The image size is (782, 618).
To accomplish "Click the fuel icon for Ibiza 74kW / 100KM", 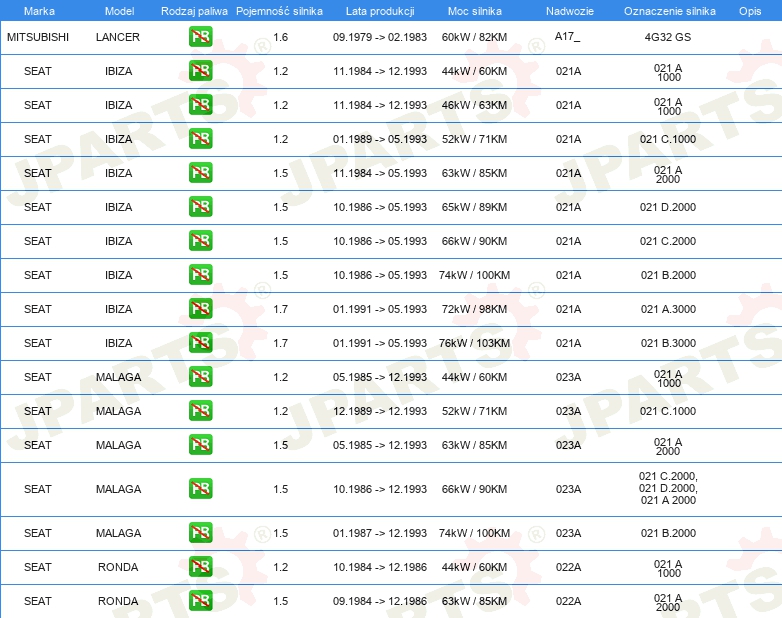I will [200, 274].
